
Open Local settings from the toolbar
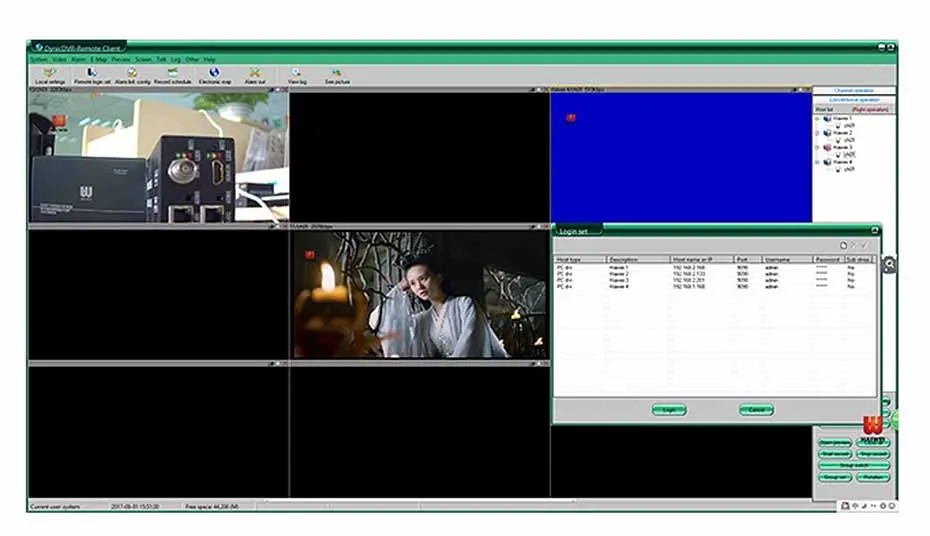(x=50, y=76)
